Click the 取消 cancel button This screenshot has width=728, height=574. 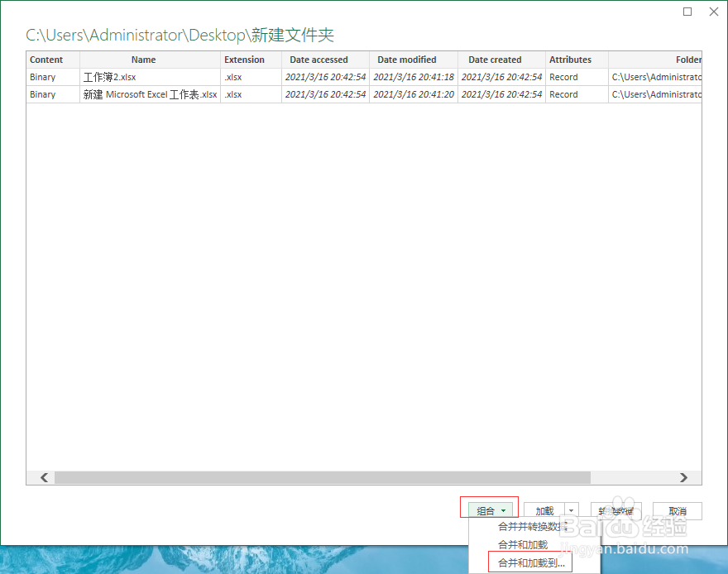[678, 511]
